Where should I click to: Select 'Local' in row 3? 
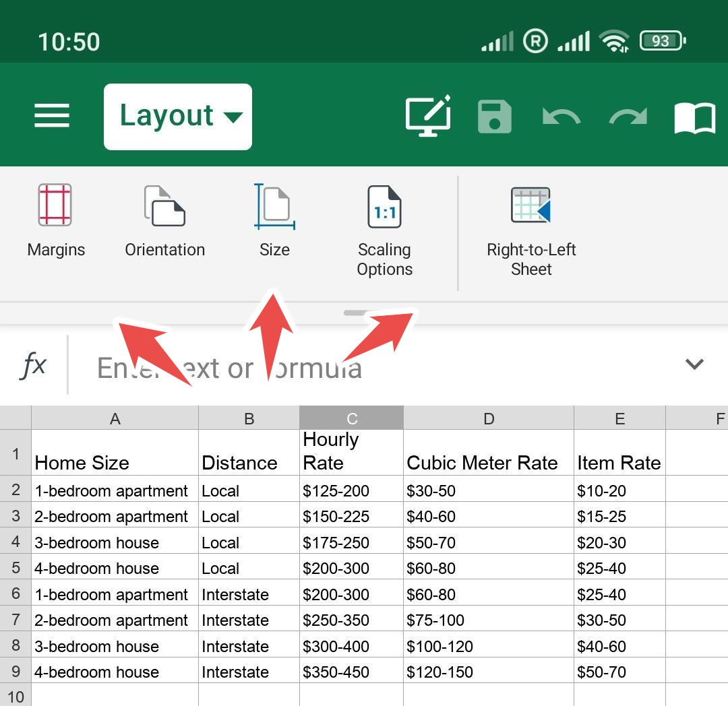pyautogui.click(x=249, y=515)
